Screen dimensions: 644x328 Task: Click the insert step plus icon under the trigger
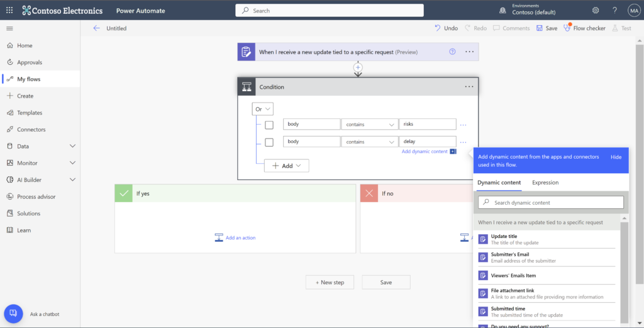click(x=358, y=67)
